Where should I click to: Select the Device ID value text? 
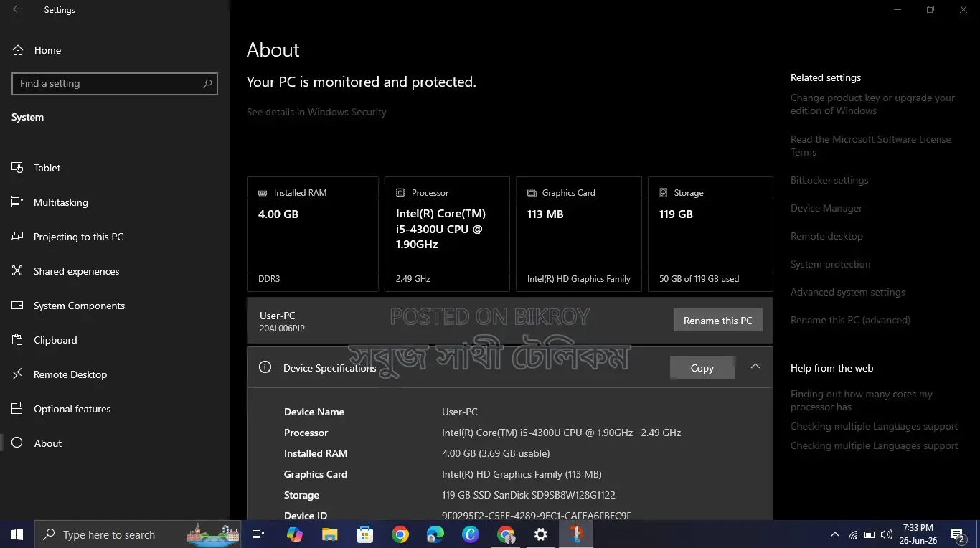pyautogui.click(x=537, y=516)
